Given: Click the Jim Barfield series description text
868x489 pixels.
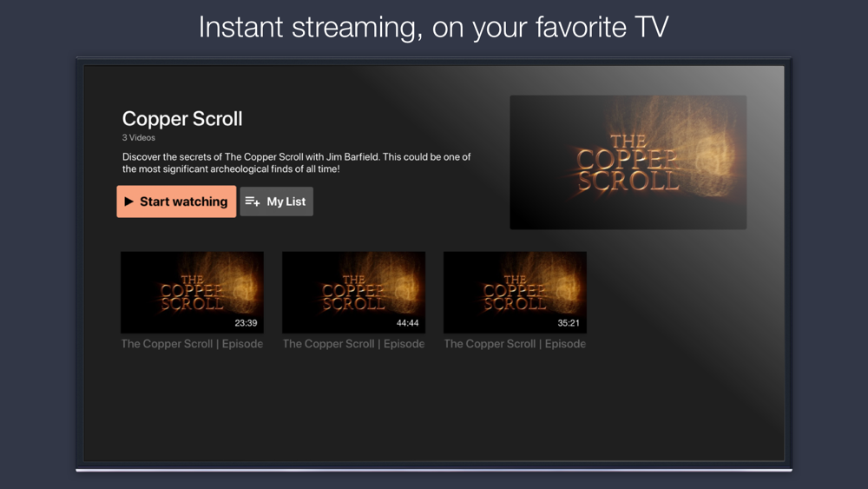Looking at the screenshot, I should 296,162.
